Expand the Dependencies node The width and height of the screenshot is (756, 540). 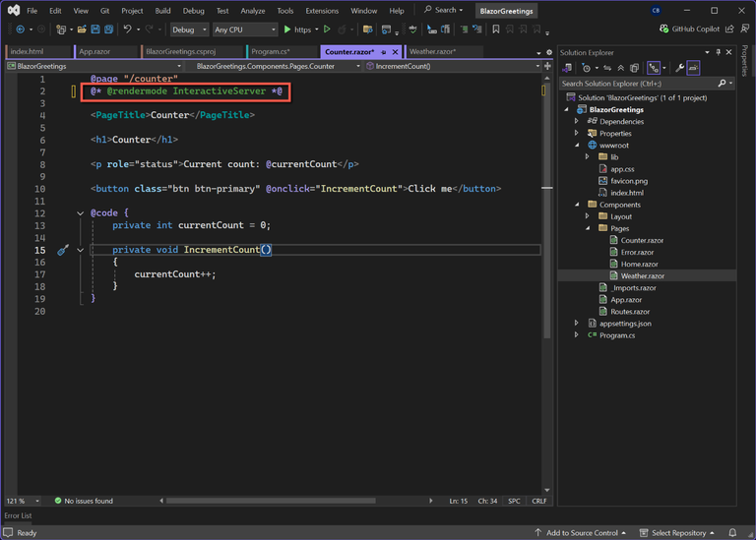[x=578, y=122]
